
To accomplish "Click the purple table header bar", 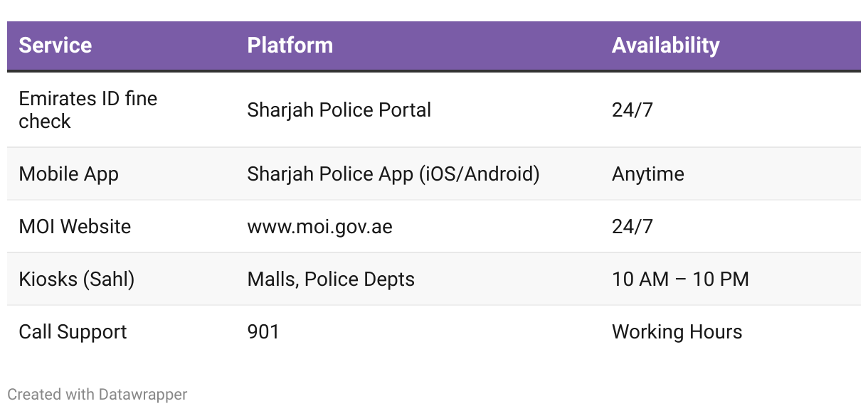I will [x=434, y=46].
